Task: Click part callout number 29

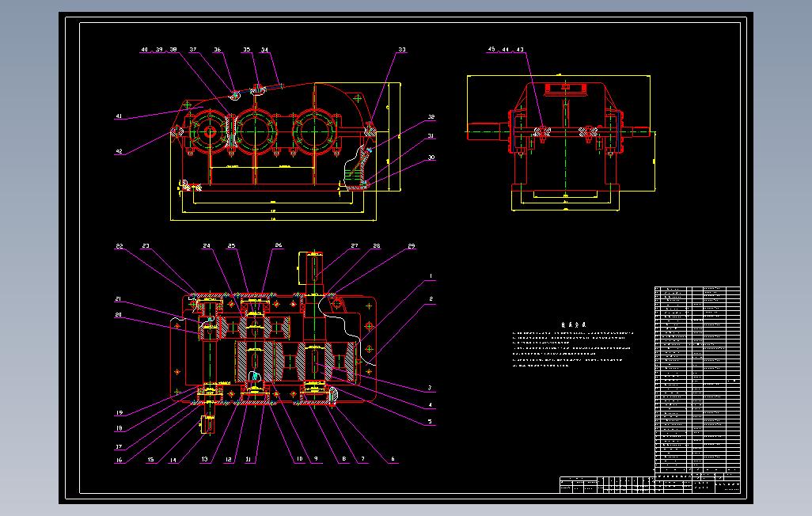Action: tap(412, 246)
